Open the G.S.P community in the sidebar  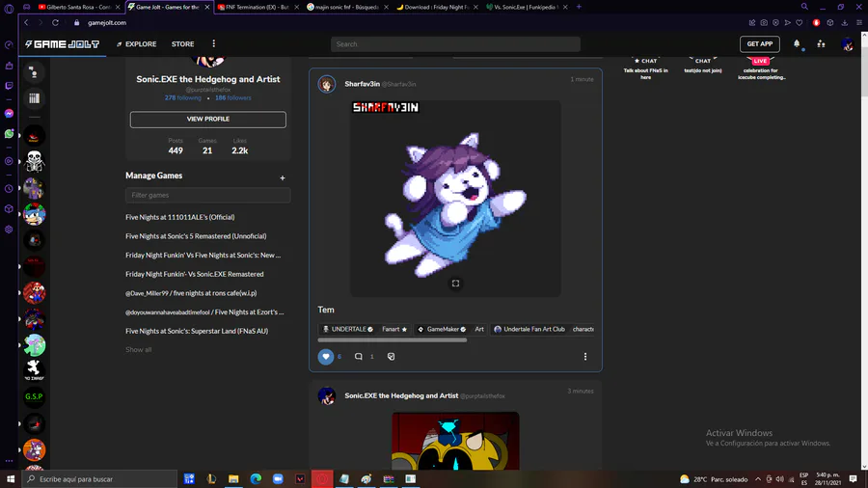pyautogui.click(x=35, y=396)
